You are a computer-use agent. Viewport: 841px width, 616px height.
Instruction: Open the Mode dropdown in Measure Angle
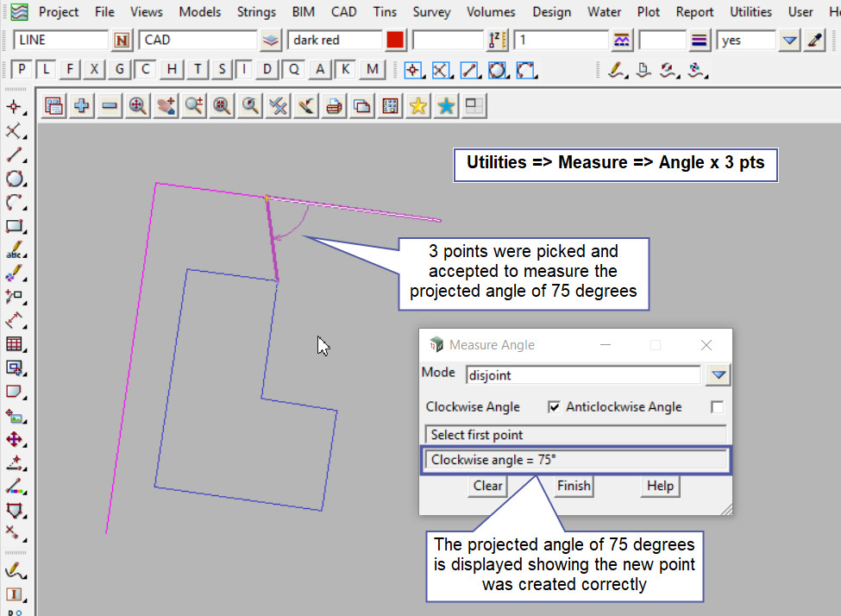719,375
